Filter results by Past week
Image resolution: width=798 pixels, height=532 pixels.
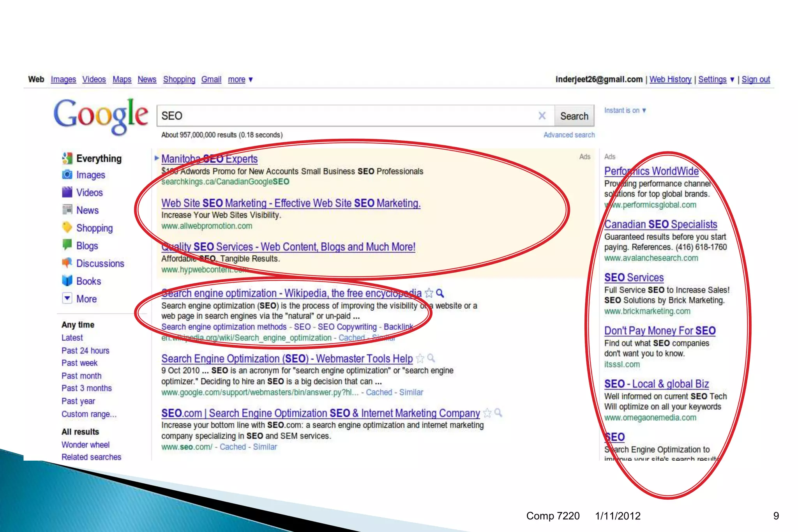point(79,363)
